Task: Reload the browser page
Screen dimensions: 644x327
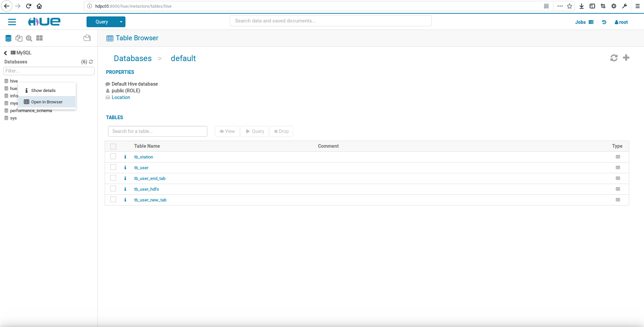Action: 29,6
